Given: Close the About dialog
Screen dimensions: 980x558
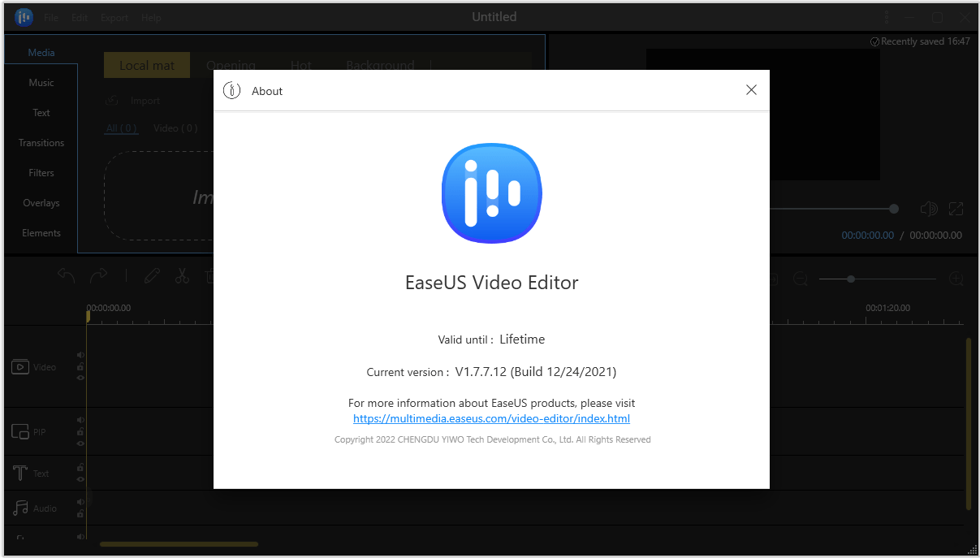Looking at the screenshot, I should pyautogui.click(x=751, y=90).
